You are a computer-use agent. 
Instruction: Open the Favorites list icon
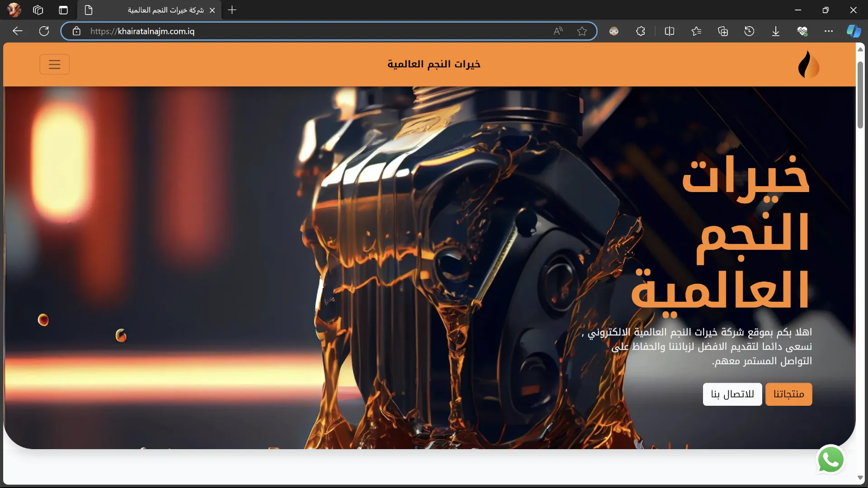[x=696, y=31]
